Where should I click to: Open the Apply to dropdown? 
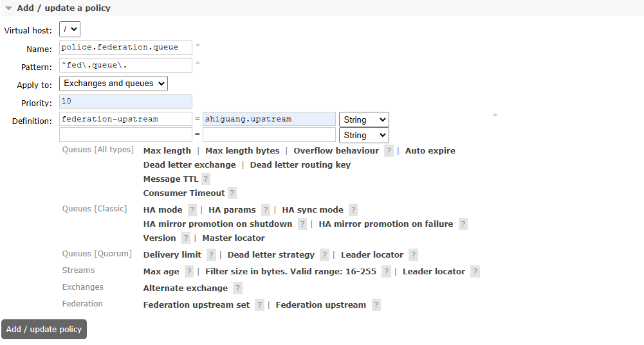(x=113, y=84)
